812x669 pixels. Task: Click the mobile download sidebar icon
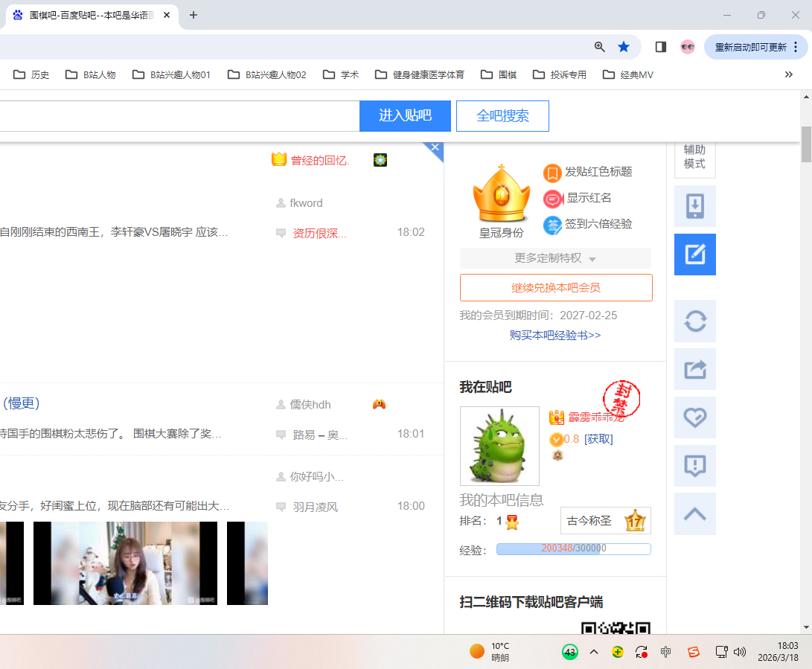coord(694,206)
